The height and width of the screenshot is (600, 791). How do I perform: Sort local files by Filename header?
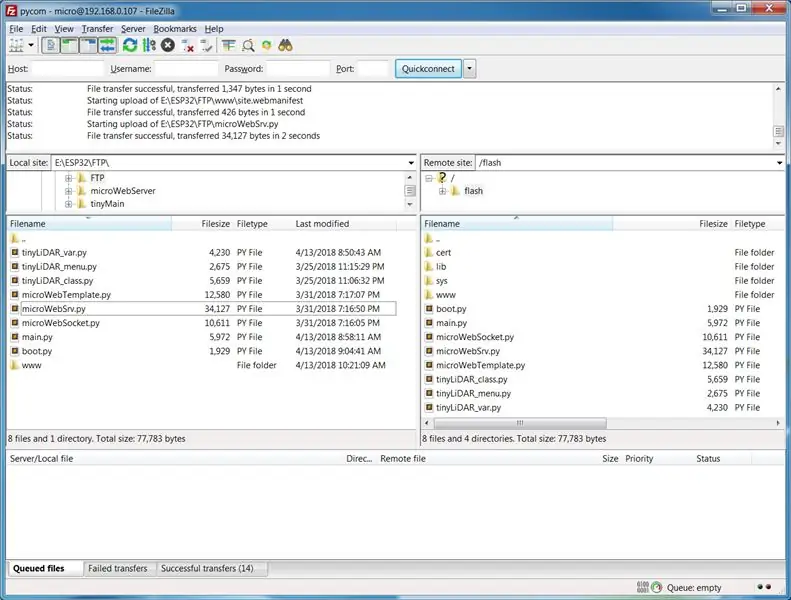89,224
